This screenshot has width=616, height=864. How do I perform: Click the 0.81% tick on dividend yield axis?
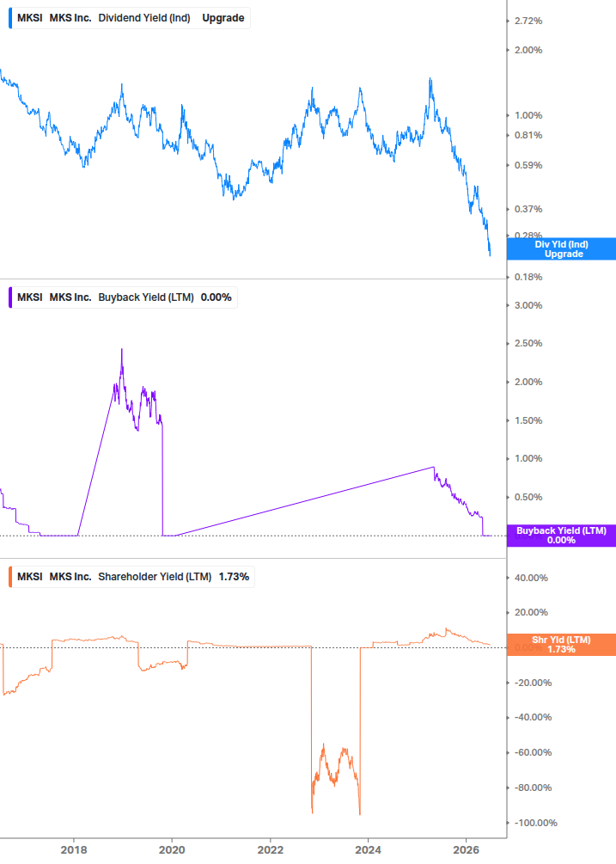click(x=528, y=135)
